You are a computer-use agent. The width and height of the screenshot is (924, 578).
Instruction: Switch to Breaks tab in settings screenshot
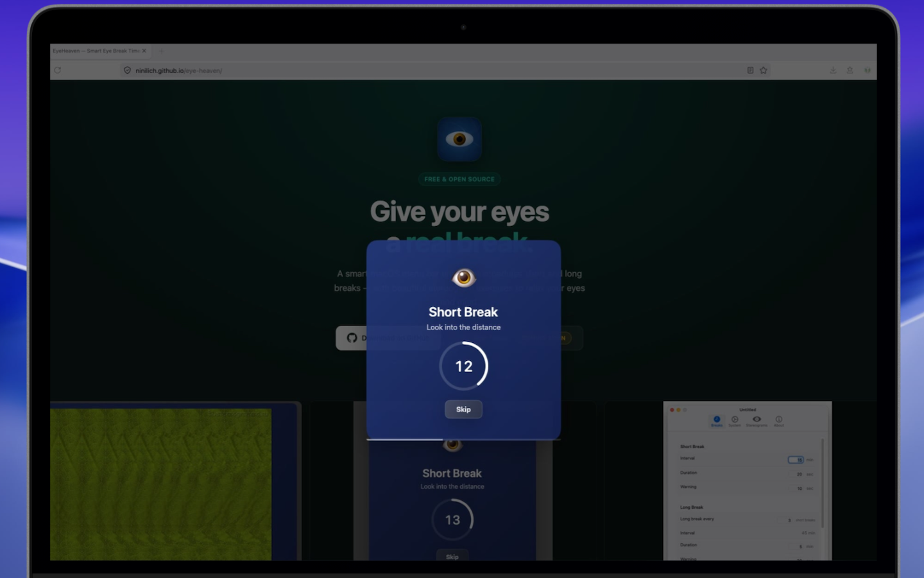(717, 421)
